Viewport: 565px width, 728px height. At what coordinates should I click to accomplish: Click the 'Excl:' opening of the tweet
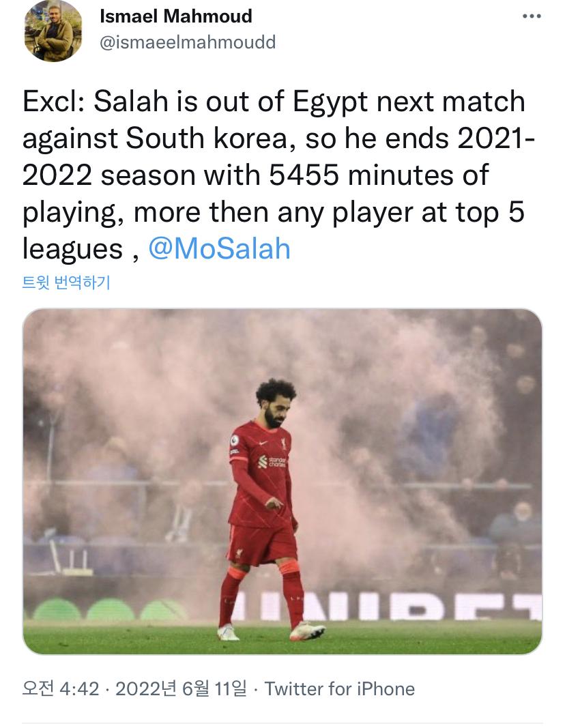pyautogui.click(x=53, y=101)
